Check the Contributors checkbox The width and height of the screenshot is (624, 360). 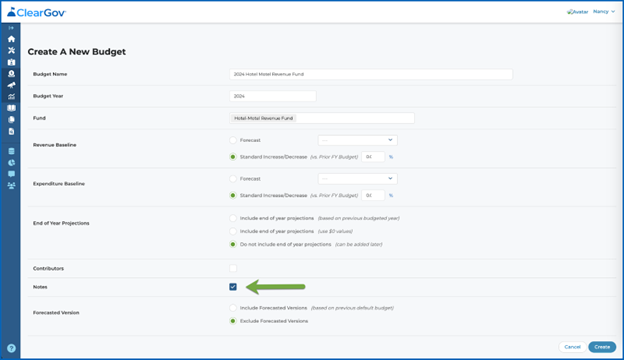click(233, 269)
